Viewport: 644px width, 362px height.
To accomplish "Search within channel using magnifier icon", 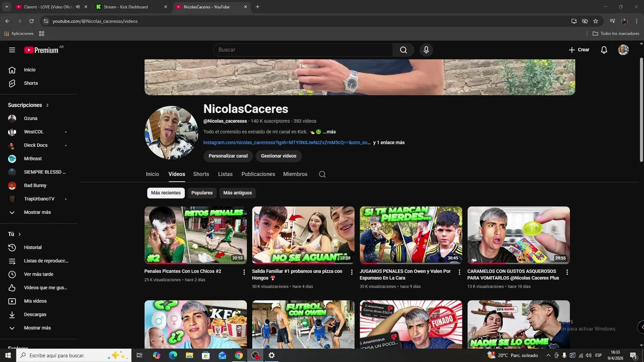I will click(323, 174).
